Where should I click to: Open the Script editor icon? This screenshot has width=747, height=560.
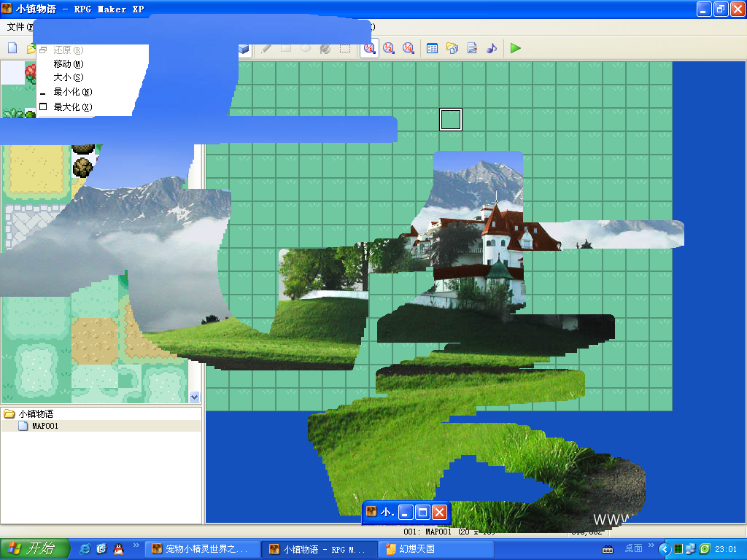coord(472,48)
